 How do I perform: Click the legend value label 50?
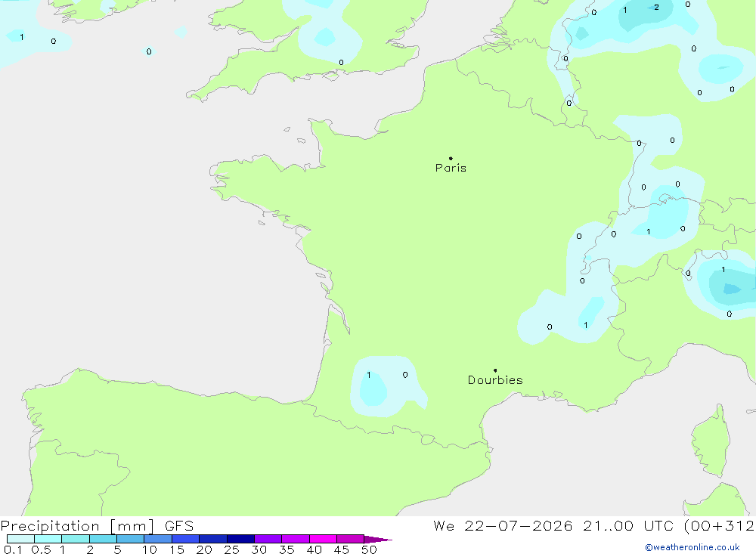370,549
